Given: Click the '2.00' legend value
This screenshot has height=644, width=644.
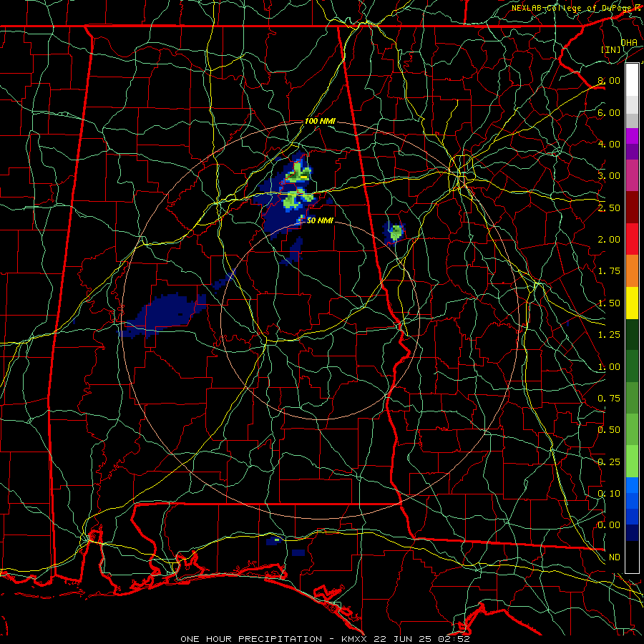Looking at the screenshot, I should [609, 240].
